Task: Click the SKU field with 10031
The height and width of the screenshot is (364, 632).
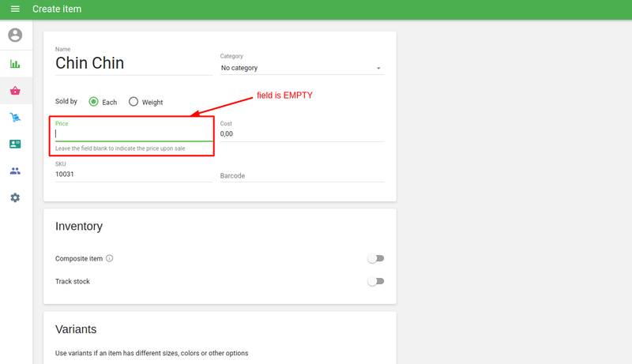Action: point(133,174)
